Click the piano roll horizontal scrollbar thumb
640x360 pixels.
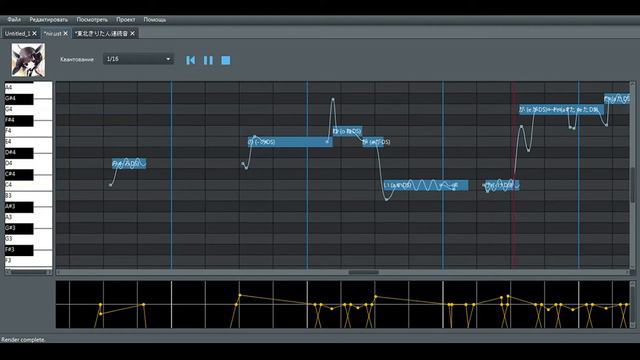pos(363,272)
